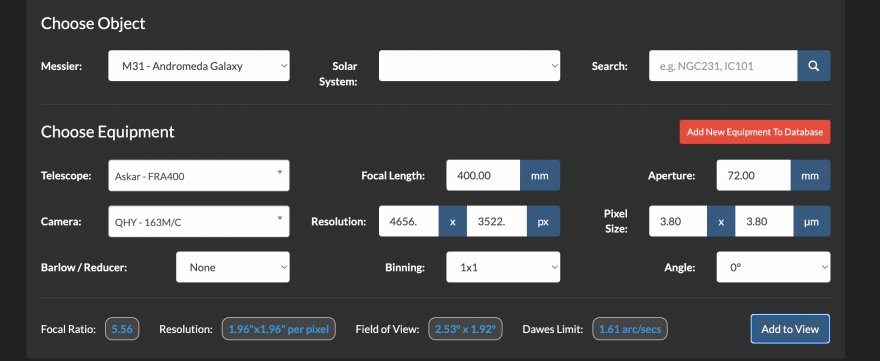This screenshot has height=361, width=880.
Task: Click the second Pixel Size field
Action: 764,221
